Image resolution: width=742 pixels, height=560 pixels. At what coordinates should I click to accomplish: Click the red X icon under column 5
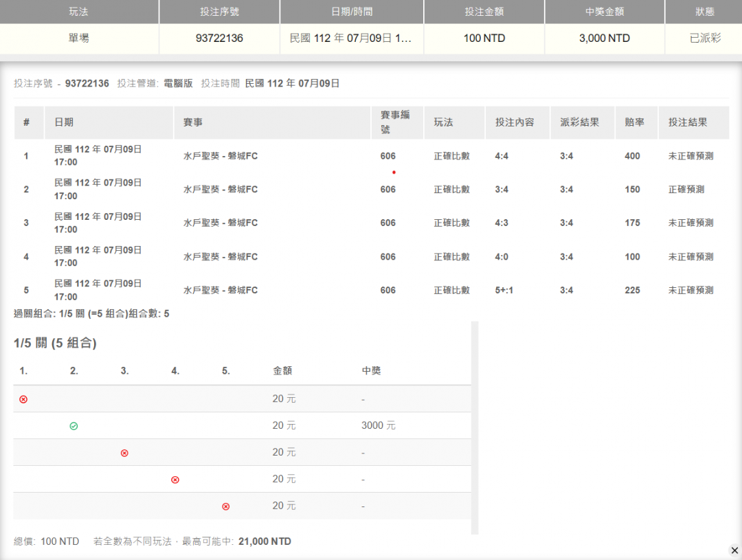pos(226,506)
